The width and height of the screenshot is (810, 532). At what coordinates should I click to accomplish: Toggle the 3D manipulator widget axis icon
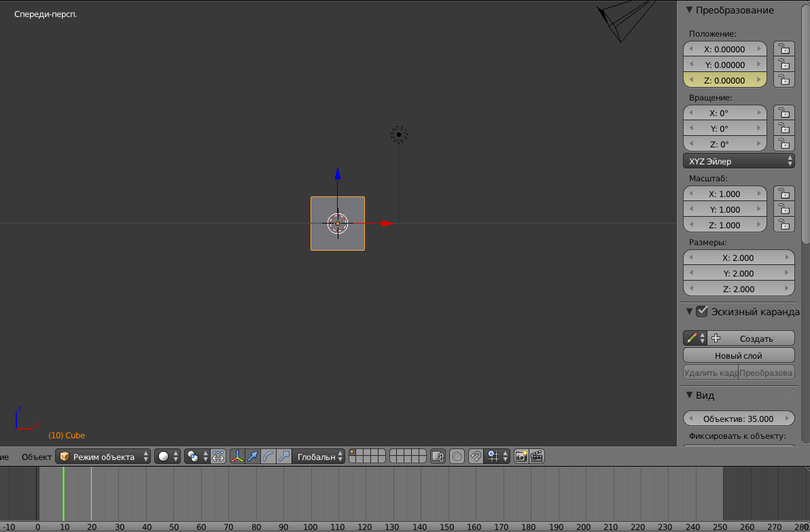[237, 457]
